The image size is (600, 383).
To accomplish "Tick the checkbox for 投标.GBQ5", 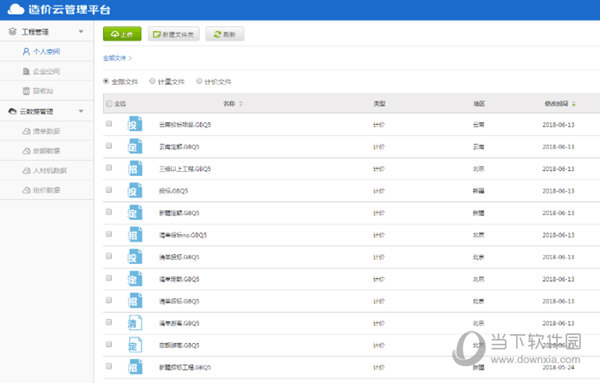I will click(x=109, y=190).
